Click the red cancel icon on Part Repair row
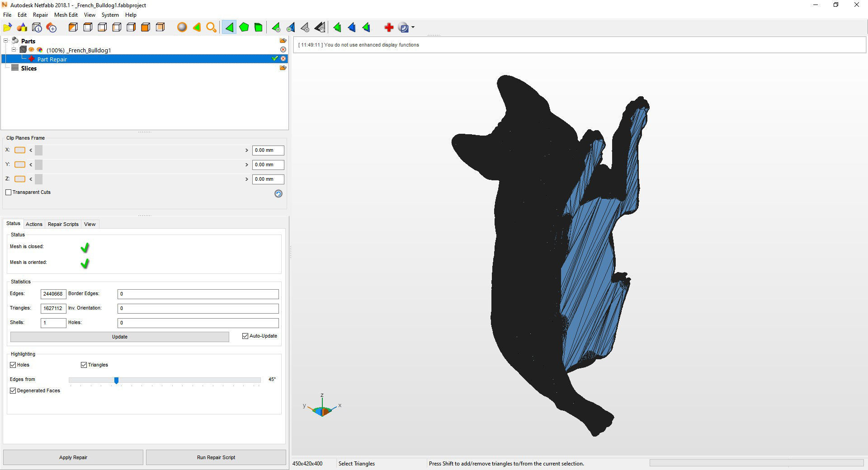This screenshot has width=868, height=470. tap(283, 59)
